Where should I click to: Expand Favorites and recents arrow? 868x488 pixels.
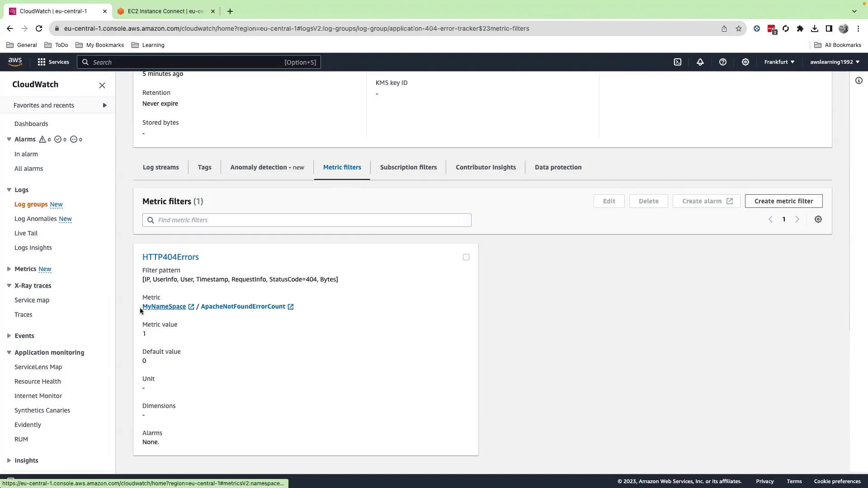pyautogui.click(x=104, y=105)
